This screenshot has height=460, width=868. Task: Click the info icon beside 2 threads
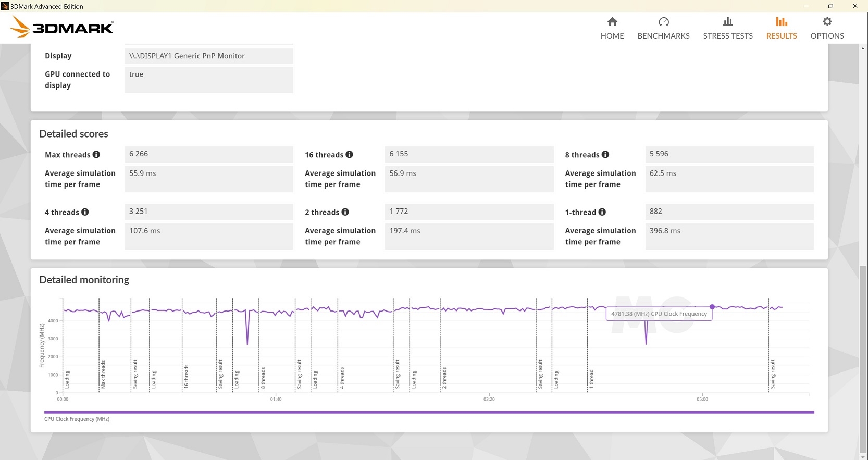(345, 212)
